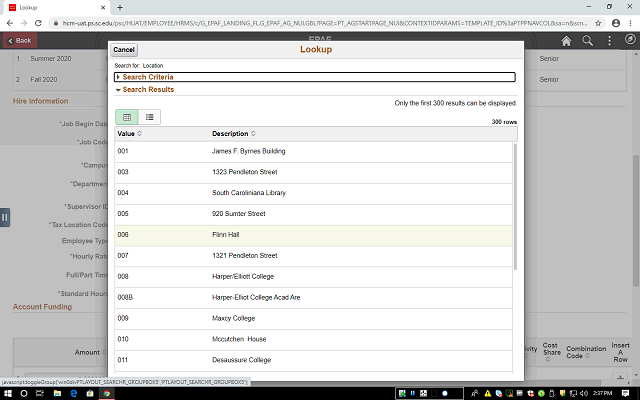Select location value 011
This screenshot has width=640, height=400.
123,360
